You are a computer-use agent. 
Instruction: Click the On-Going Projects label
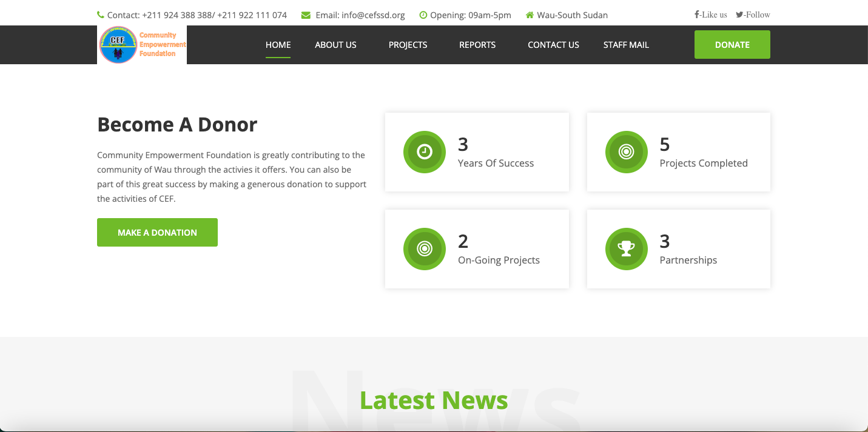(x=499, y=260)
